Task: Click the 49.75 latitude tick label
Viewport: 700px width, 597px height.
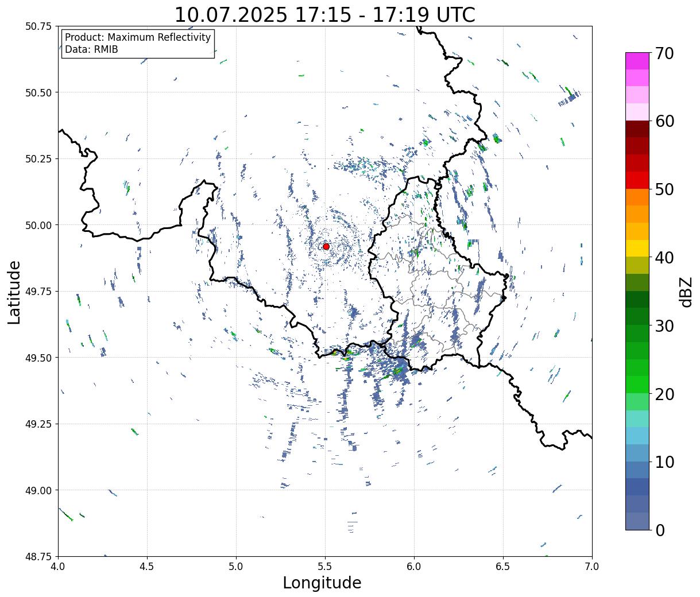Action: click(38, 292)
